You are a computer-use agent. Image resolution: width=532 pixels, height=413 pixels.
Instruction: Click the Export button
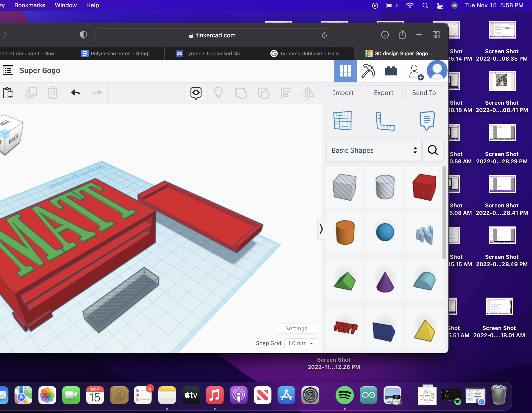[384, 93]
